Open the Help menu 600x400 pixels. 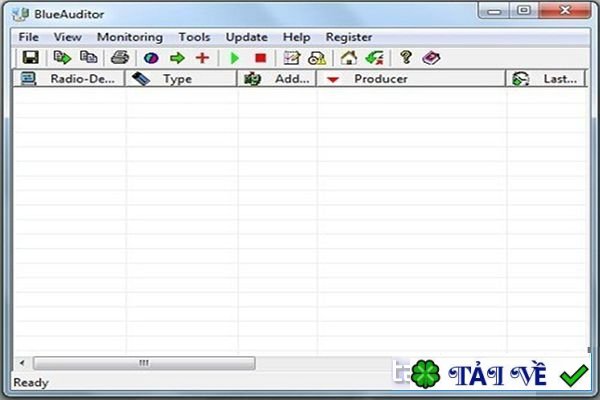pyautogui.click(x=297, y=37)
